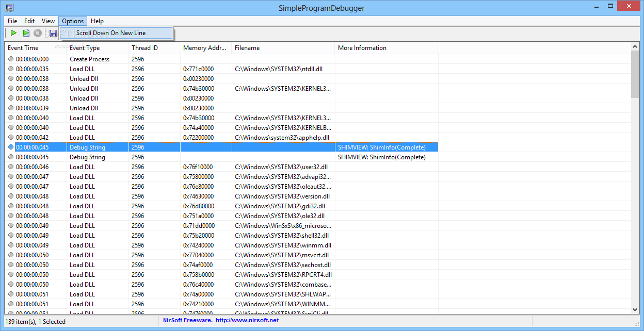Click the C:\Windows\SYSTEM32\ole32.dll filename
The image size is (644, 331).
coord(280,216)
